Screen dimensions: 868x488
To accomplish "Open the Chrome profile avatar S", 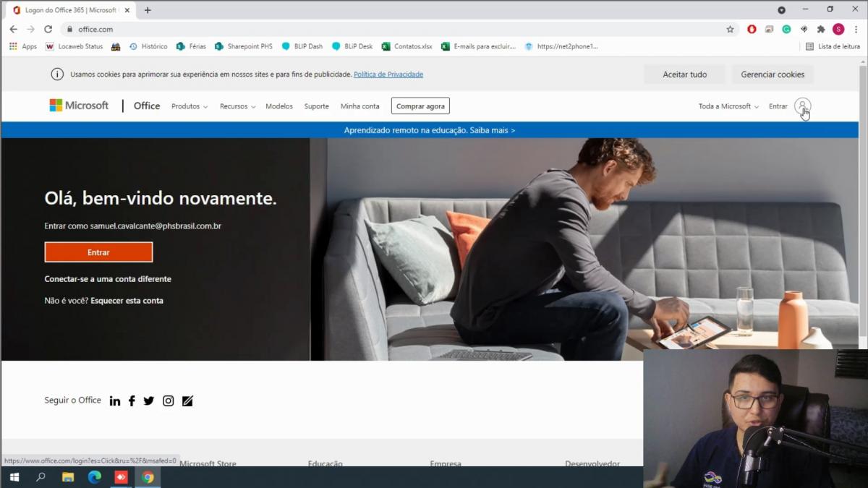I will [838, 29].
